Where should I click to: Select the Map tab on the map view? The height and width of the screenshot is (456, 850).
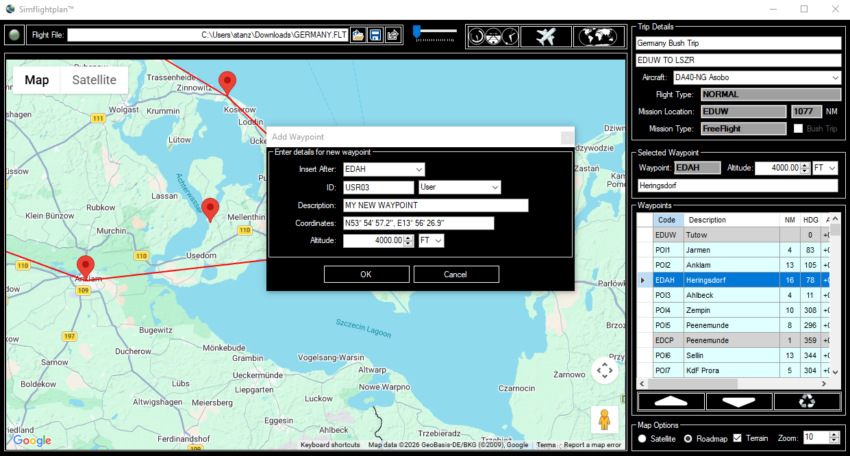tap(37, 80)
